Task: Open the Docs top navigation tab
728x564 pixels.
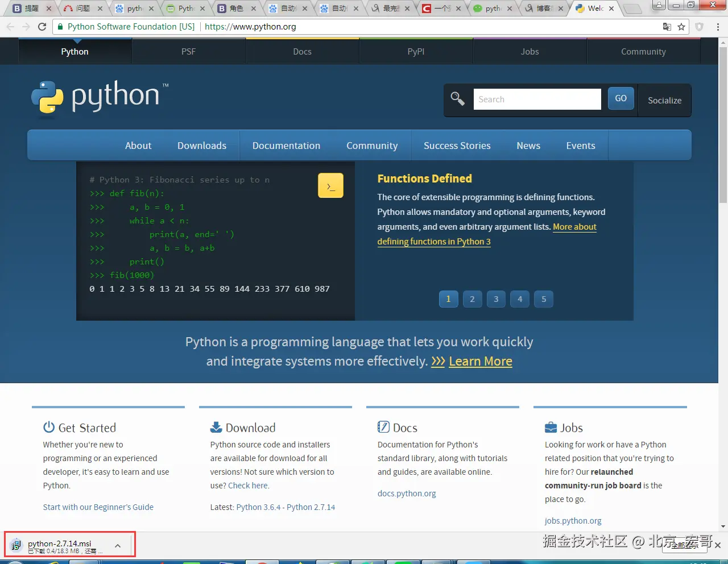Action: point(302,51)
